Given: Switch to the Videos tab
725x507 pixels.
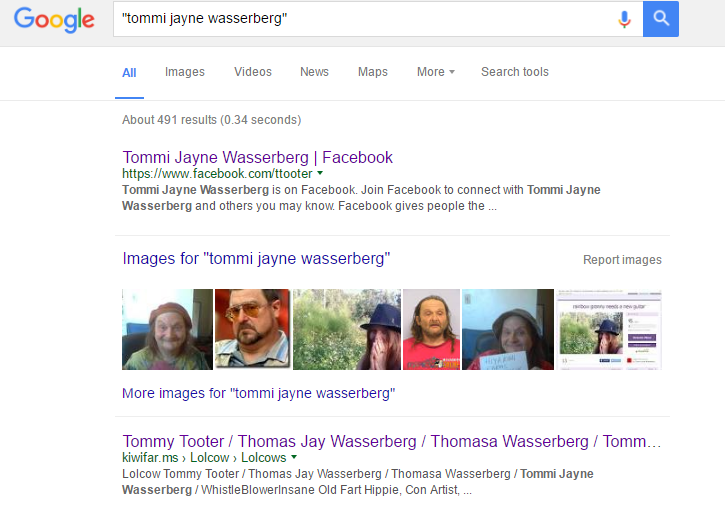Looking at the screenshot, I should tap(253, 72).
